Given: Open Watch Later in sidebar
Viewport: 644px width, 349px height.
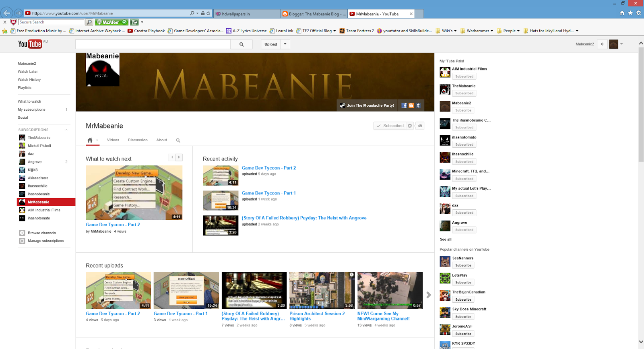Looking at the screenshot, I should tap(28, 72).
